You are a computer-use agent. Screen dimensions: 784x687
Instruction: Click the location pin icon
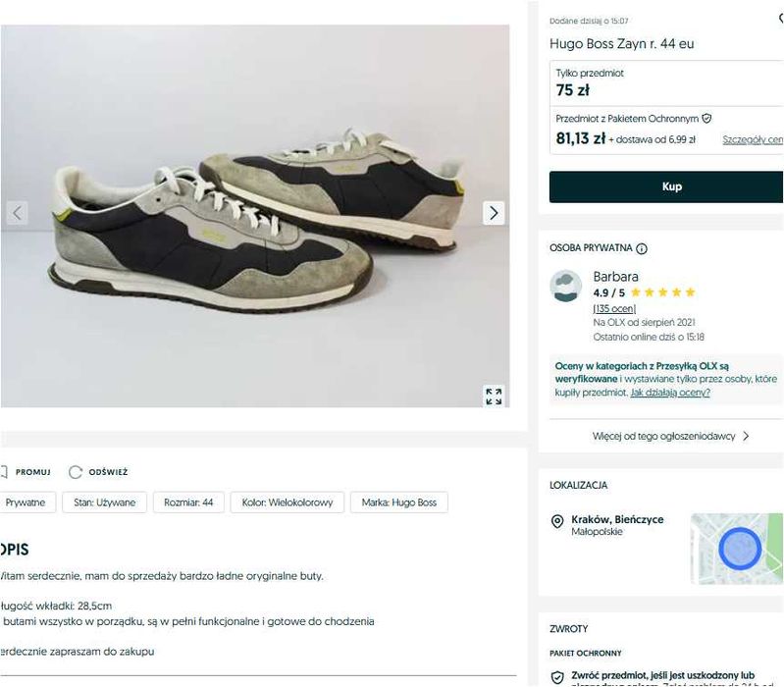pos(557,521)
